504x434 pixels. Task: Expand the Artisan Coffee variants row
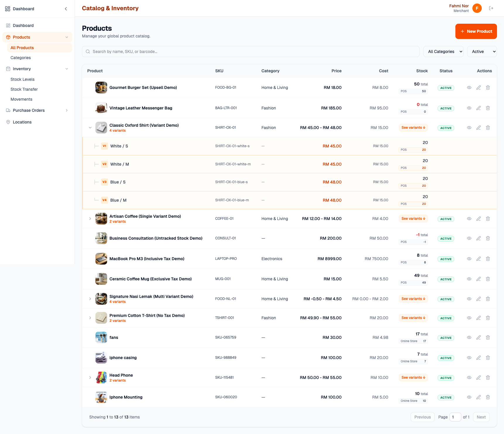coord(90,219)
